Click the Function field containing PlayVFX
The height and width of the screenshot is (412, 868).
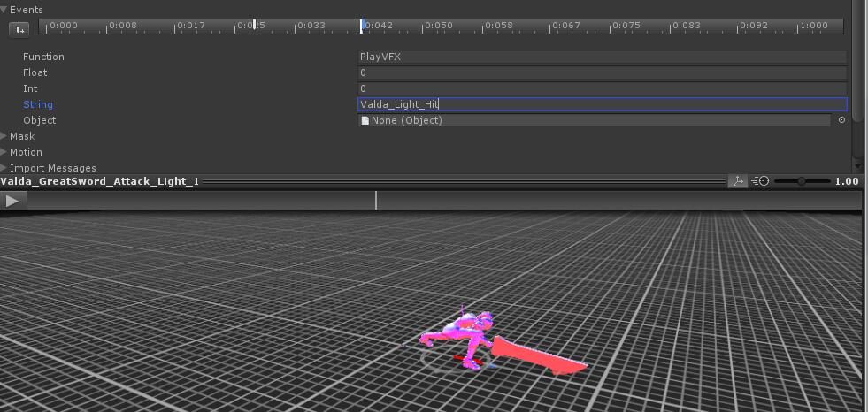603,57
